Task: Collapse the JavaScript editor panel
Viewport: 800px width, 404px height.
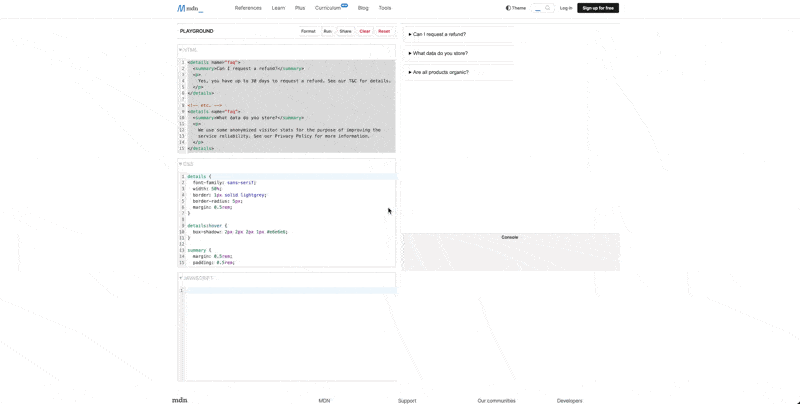Action: [195, 278]
